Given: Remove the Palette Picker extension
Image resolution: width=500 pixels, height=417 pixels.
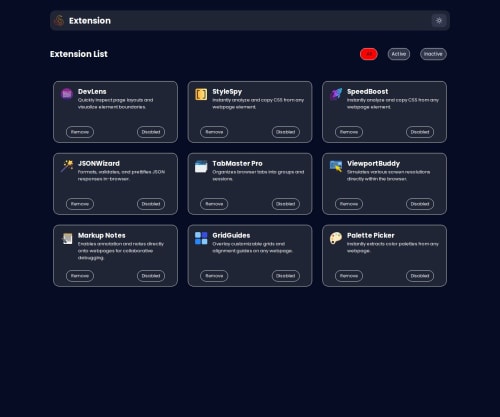Looking at the screenshot, I should [349, 276].
